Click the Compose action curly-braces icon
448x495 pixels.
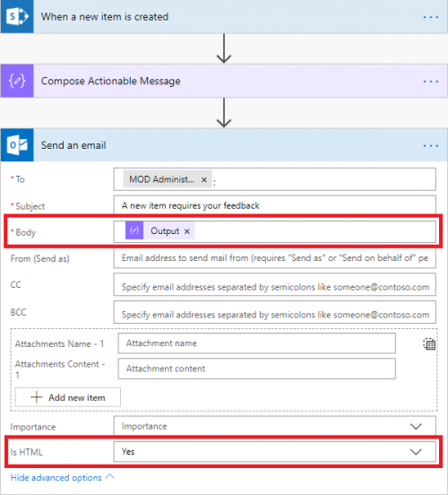point(17,81)
